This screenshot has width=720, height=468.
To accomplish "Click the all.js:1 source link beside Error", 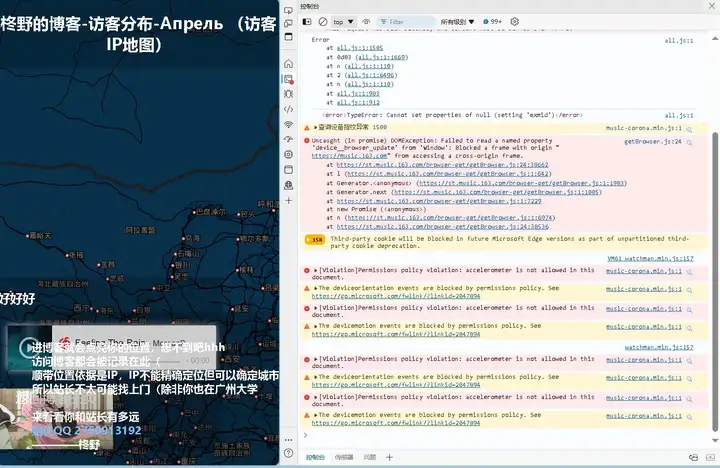I will [679, 40].
